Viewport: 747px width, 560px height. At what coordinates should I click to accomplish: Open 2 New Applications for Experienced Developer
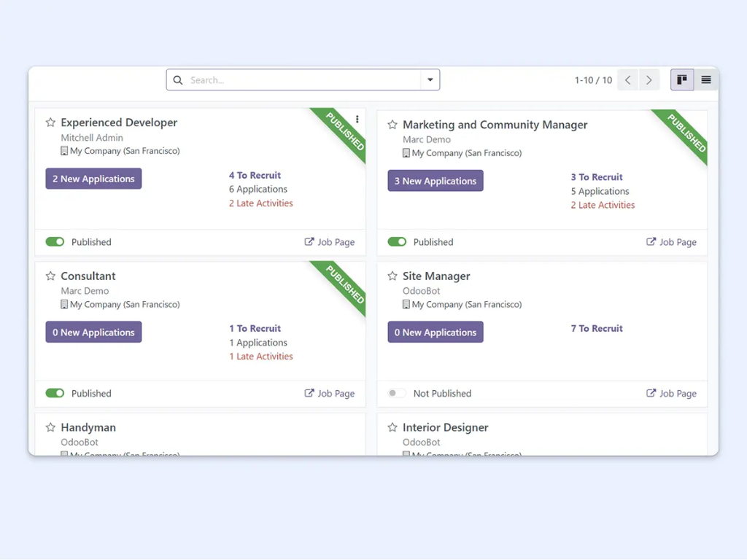pyautogui.click(x=93, y=179)
